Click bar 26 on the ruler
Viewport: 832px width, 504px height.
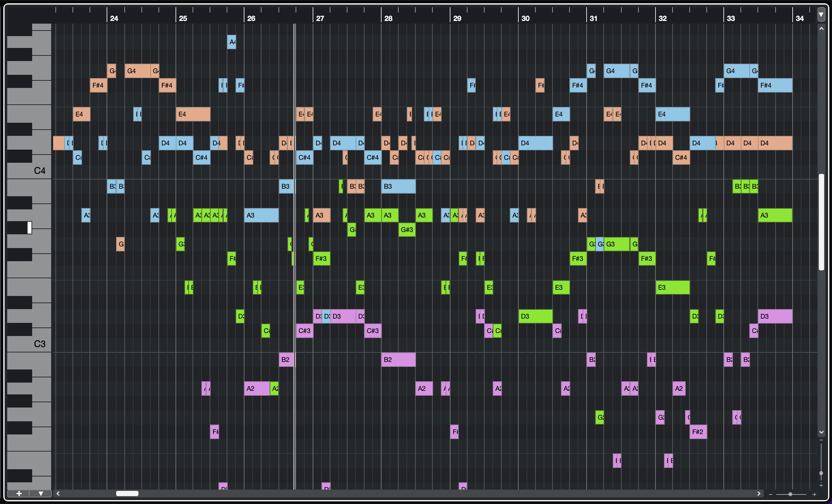251,18
